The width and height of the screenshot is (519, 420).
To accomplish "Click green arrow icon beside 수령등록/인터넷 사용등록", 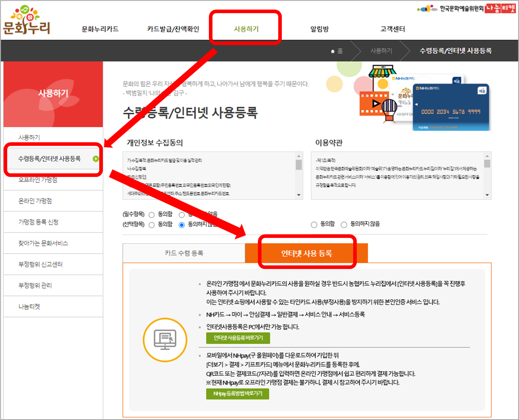I will click(96, 159).
